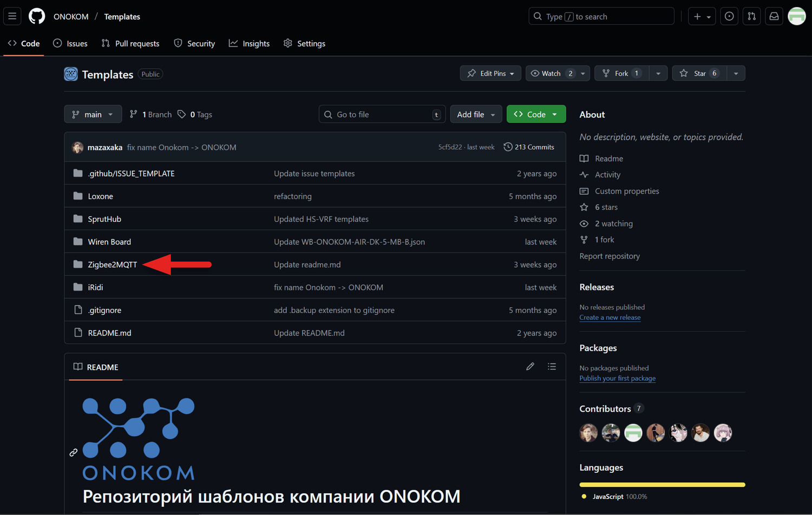
Task: View your pull requests via the git icon
Action: point(751,16)
